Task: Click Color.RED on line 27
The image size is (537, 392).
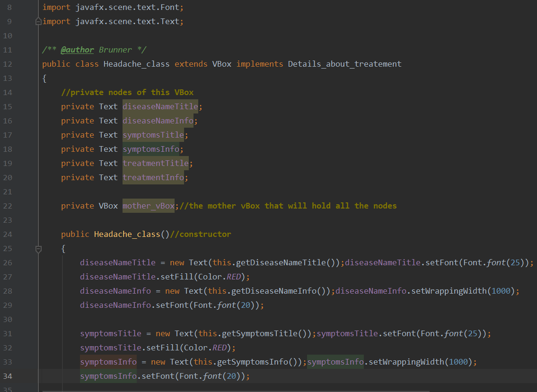Action: pyautogui.click(x=220, y=277)
